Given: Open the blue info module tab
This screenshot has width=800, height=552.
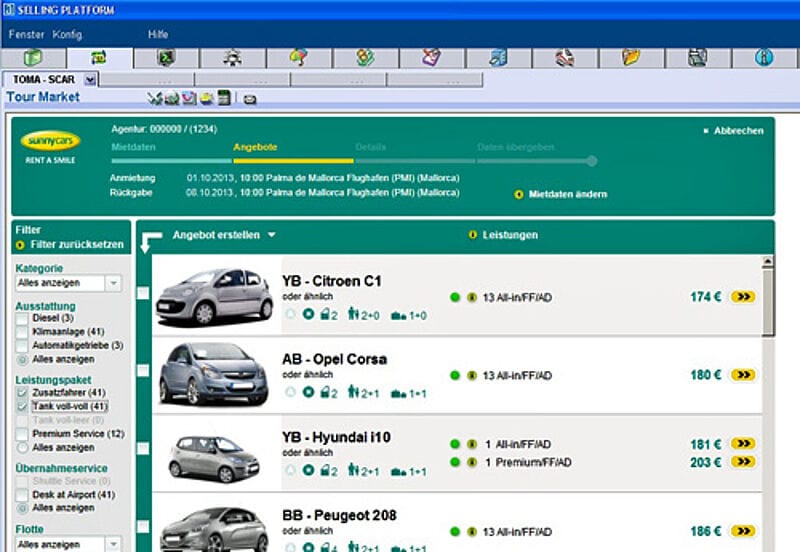Looking at the screenshot, I should tap(764, 58).
